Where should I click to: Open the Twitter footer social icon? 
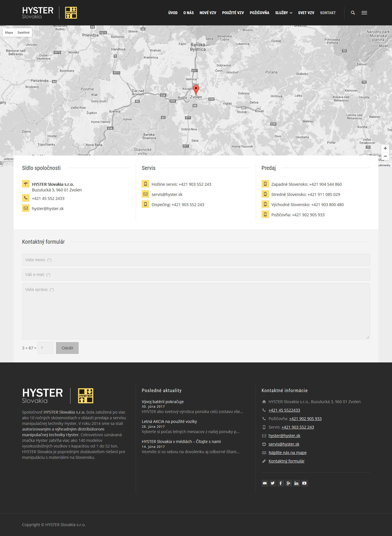pos(273,483)
